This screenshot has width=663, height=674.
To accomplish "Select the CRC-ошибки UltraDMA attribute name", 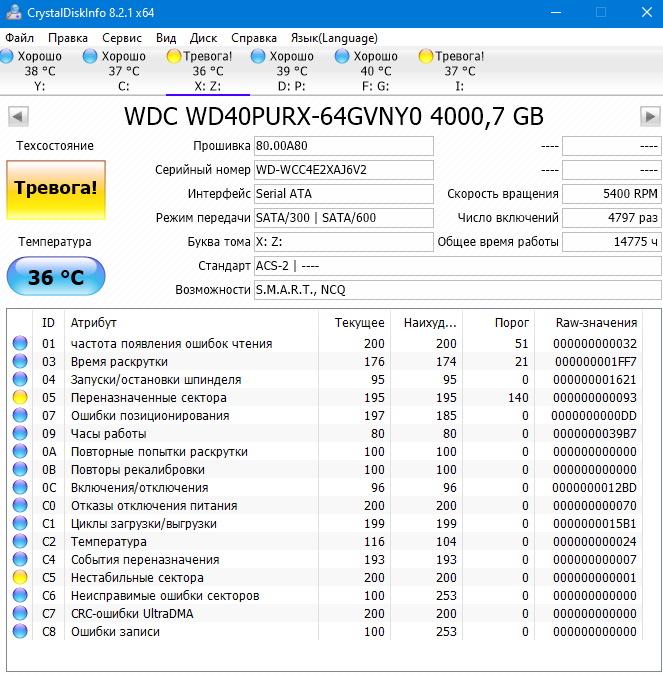I will tap(132, 614).
